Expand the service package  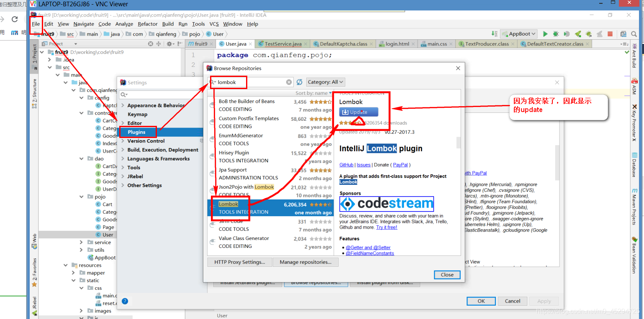pyautogui.click(x=82, y=242)
